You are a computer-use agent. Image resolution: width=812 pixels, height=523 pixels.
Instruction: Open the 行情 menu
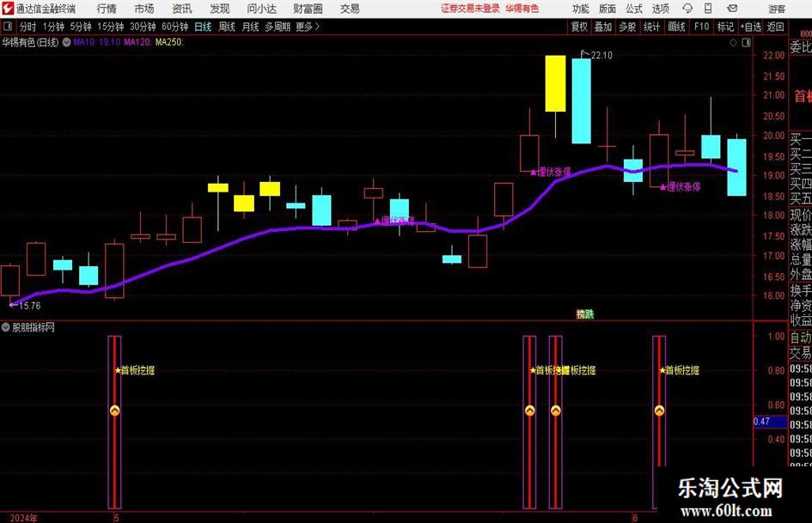107,9
